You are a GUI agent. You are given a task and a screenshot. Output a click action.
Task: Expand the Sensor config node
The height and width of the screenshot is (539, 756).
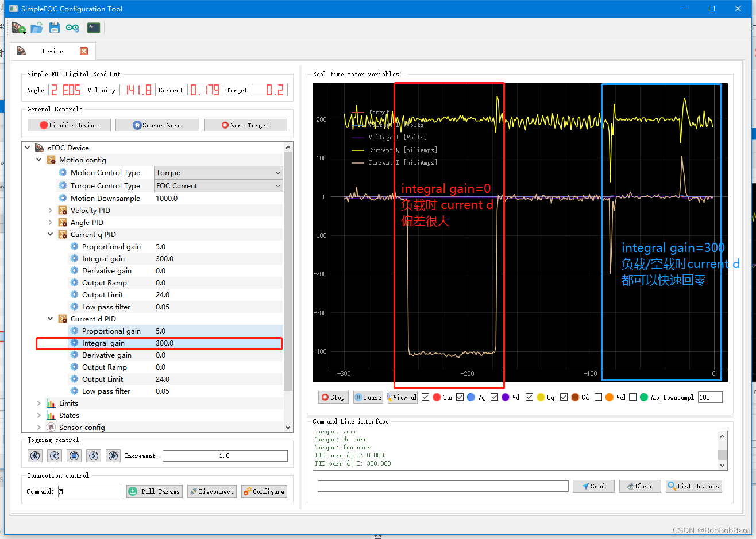(39, 427)
